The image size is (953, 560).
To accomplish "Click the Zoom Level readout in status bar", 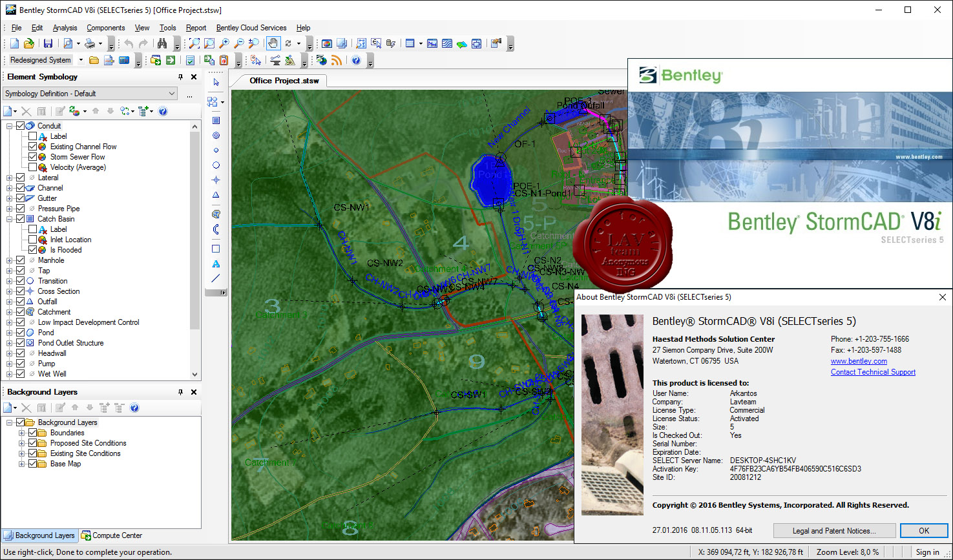I will point(848,552).
